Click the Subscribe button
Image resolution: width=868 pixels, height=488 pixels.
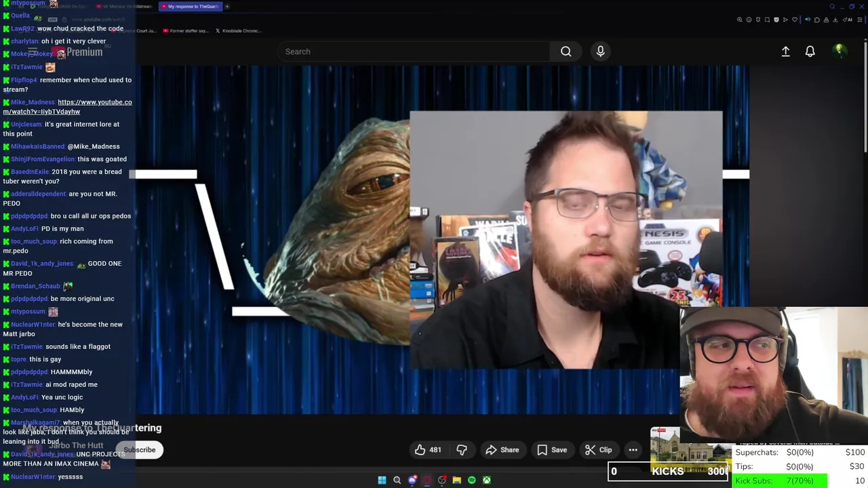click(140, 450)
